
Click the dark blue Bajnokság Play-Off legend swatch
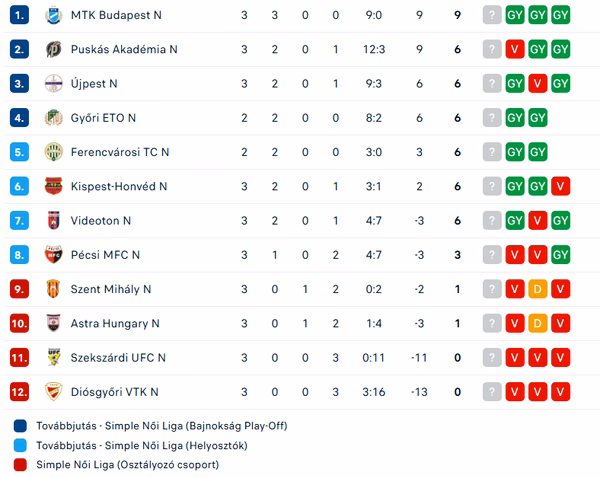[20, 426]
